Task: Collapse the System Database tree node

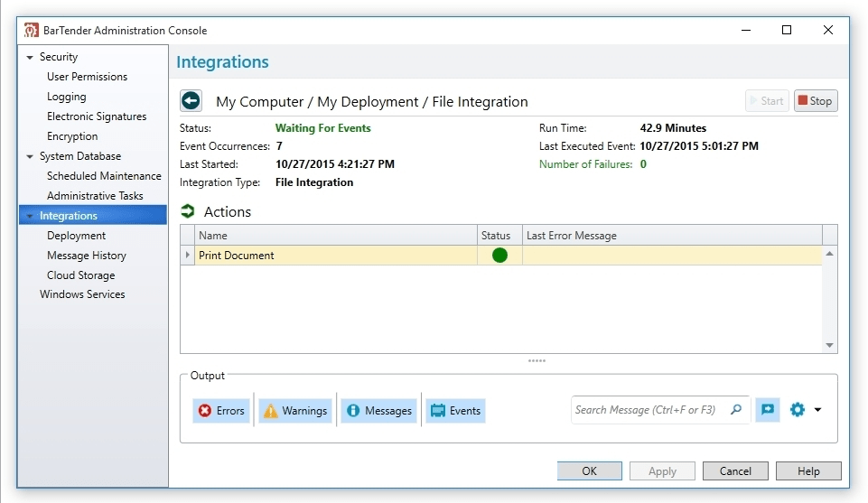Action: point(30,156)
